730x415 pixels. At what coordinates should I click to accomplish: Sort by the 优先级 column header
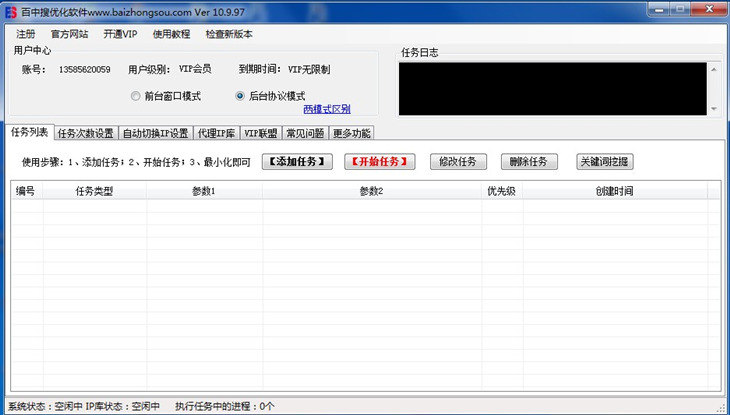click(502, 190)
